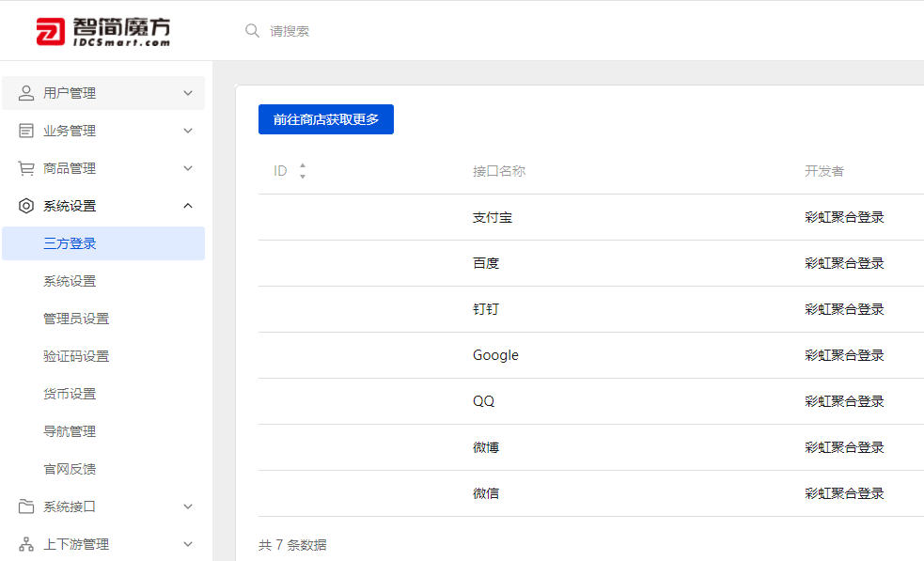The width and height of the screenshot is (924, 561).
Task: Click 彩虹聚合登录 in the QQ row
Action: pos(844,401)
